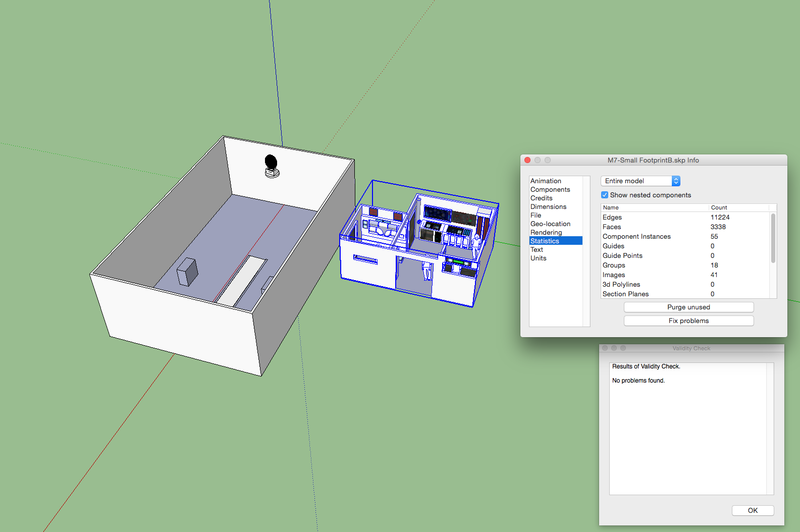Select the Text settings section

click(x=537, y=249)
